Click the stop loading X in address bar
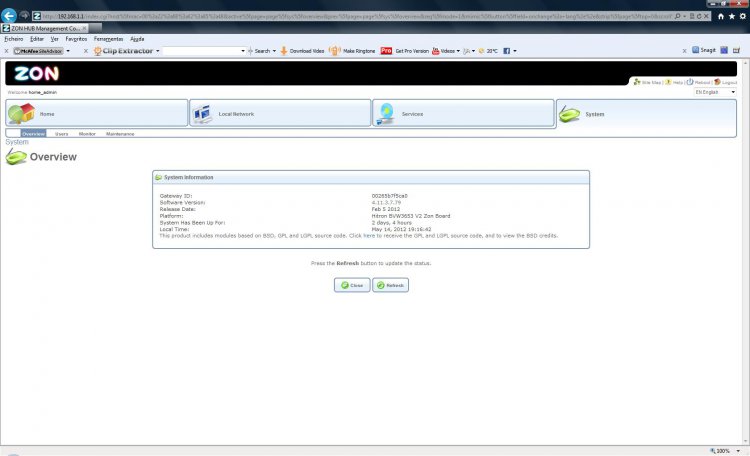 (x=706, y=16)
